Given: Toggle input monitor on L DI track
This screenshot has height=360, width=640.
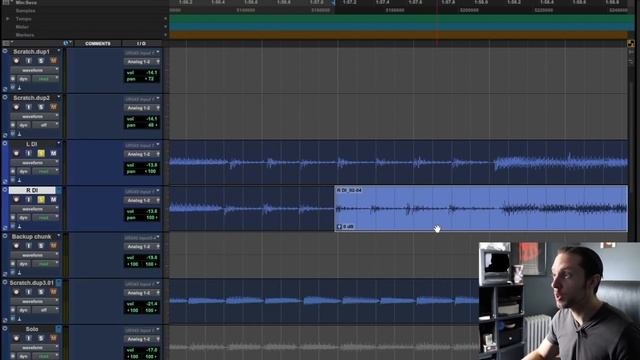Looking at the screenshot, I should pos(29,153).
